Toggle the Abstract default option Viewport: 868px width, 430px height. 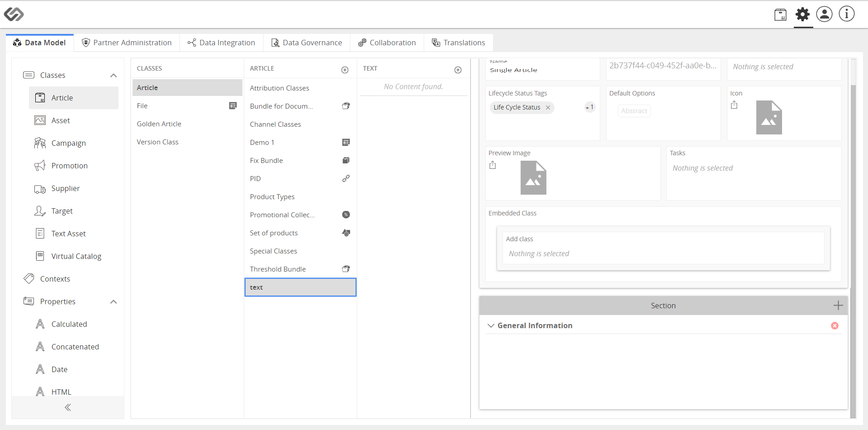(634, 110)
